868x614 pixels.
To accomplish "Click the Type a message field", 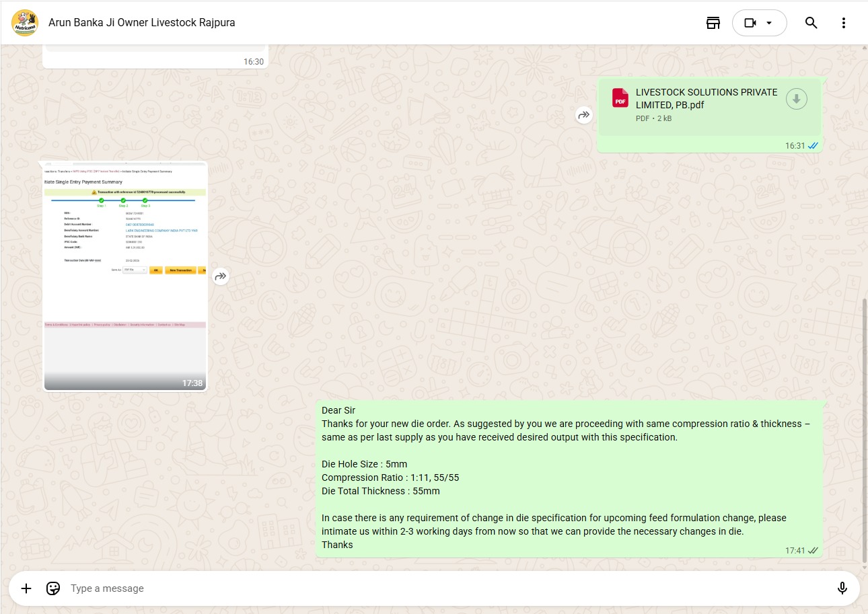I will [x=404, y=588].
